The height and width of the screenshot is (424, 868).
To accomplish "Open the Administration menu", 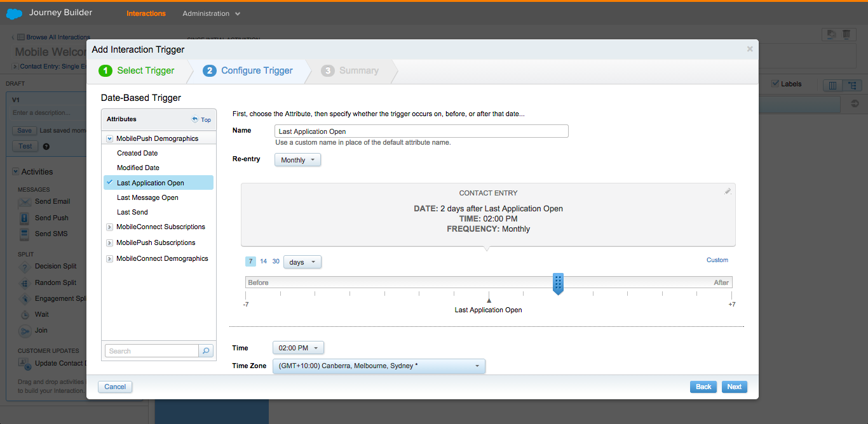I will [x=212, y=13].
